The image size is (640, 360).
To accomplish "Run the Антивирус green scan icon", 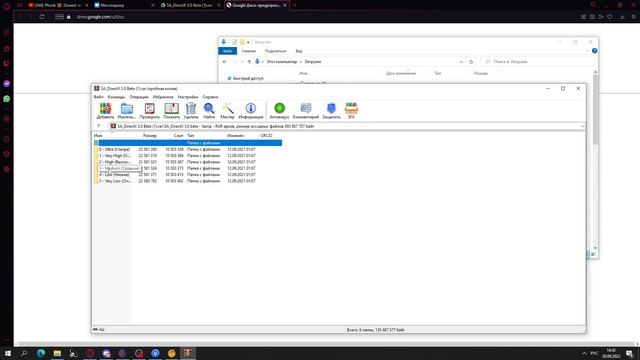I will pyautogui.click(x=279, y=111).
